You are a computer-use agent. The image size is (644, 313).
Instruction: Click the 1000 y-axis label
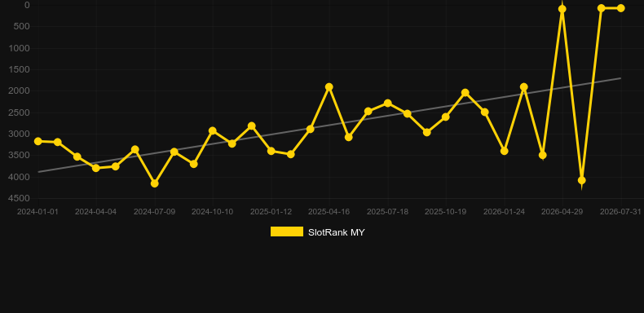[20, 48]
